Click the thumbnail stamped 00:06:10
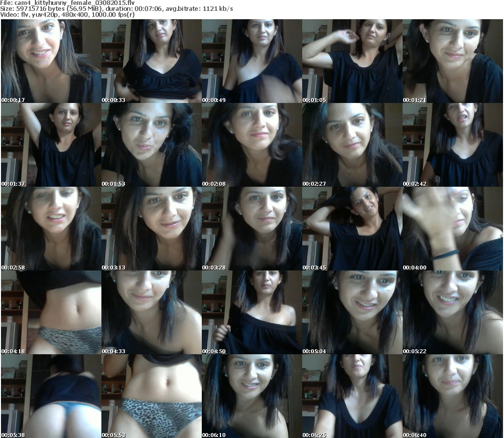The width and height of the screenshot is (504, 438). [252, 396]
